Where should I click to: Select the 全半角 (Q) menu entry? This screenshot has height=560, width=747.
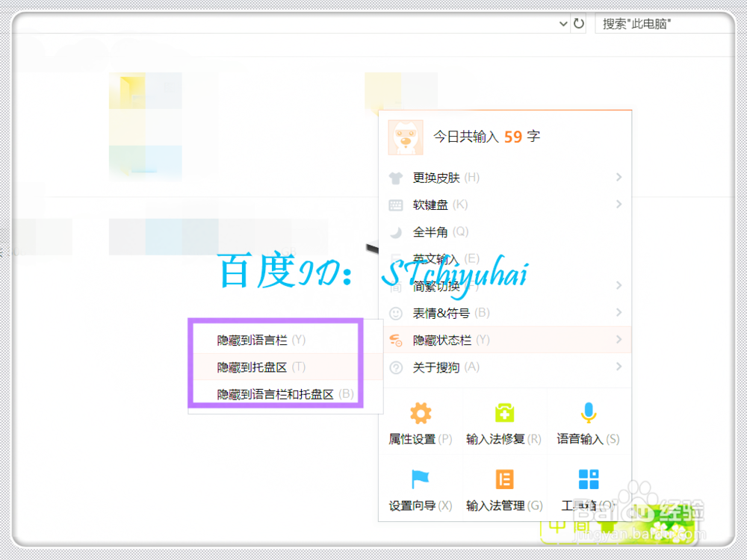pyautogui.click(x=505, y=232)
